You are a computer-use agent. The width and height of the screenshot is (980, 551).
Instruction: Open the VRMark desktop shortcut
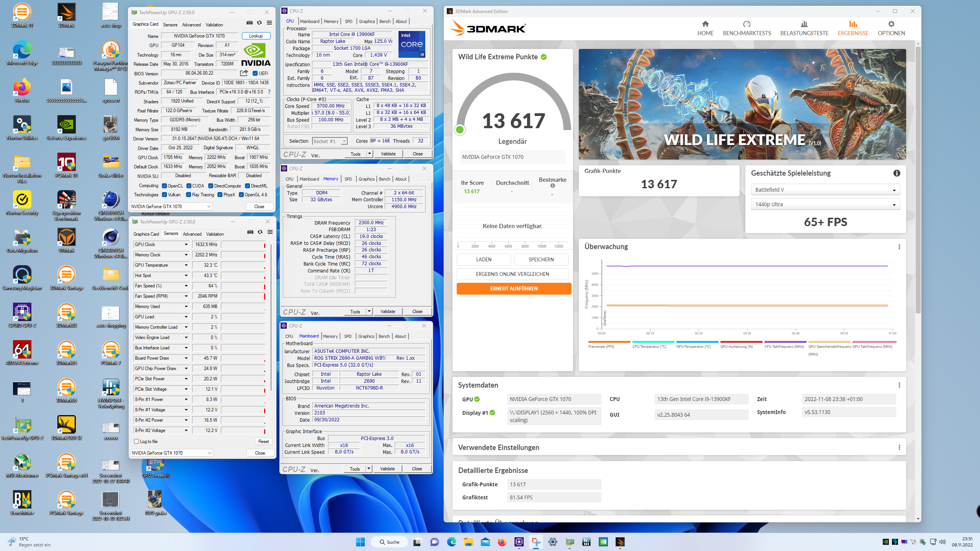pyautogui.click(x=67, y=241)
